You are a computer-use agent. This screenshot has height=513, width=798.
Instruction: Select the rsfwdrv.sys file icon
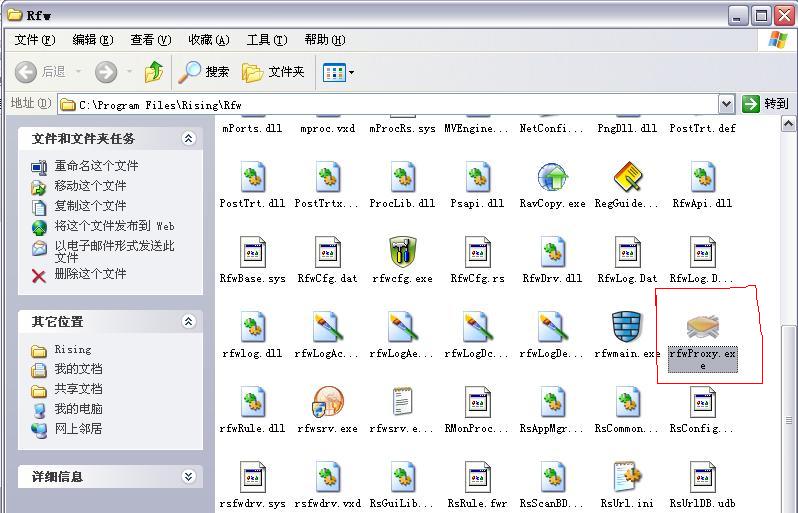coord(253,477)
